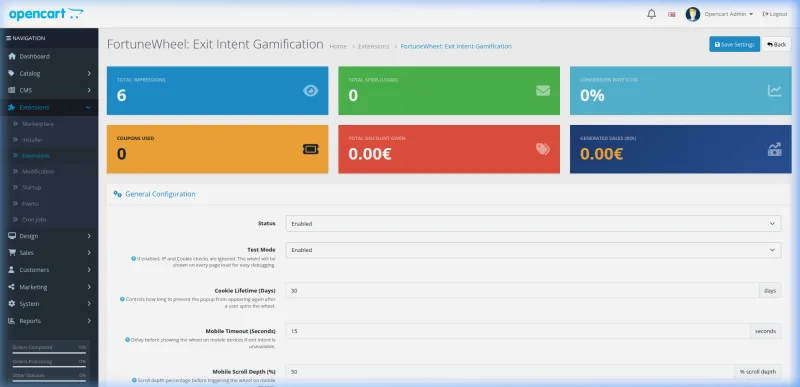Open the Extensions breadcrumb link
This screenshot has width=800, height=387.
click(x=373, y=46)
